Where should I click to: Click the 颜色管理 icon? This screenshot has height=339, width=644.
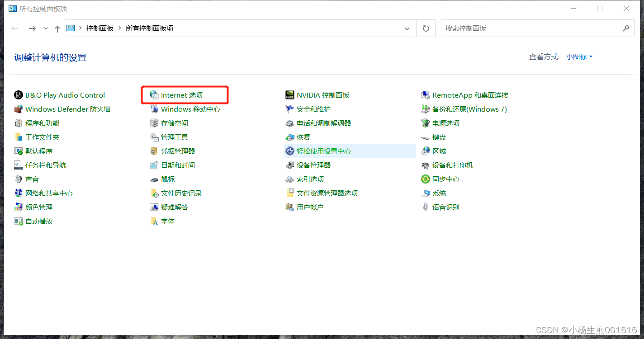(19, 207)
